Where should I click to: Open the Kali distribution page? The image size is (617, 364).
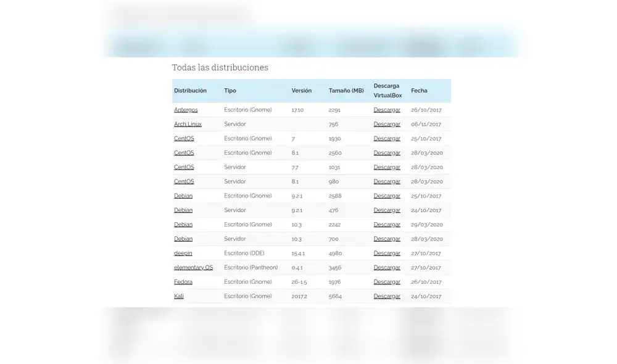coord(178,296)
